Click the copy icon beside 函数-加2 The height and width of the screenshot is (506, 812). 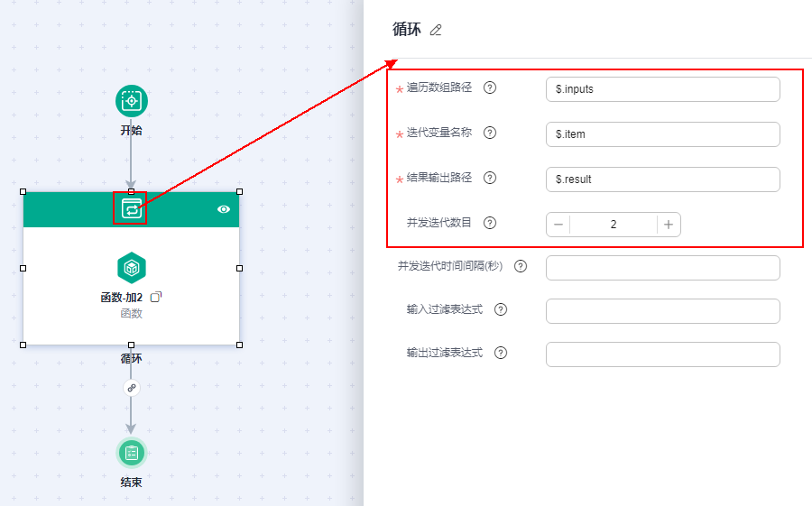(x=156, y=296)
